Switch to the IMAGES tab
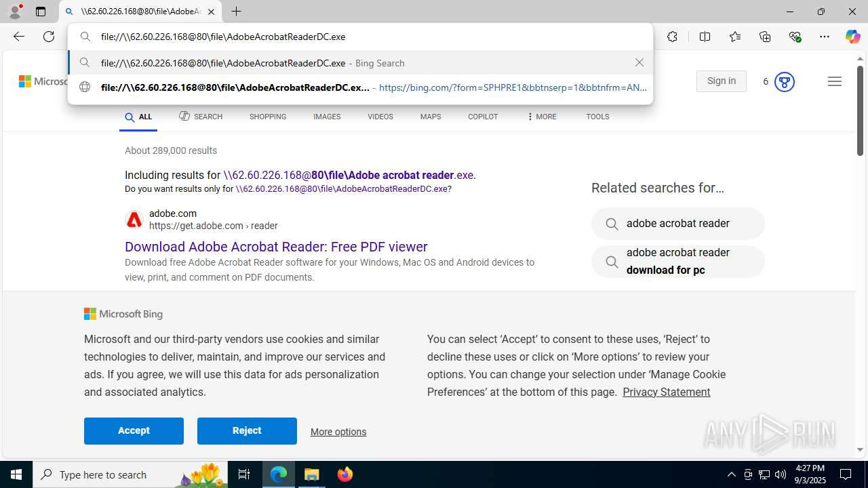868x488 pixels. [327, 117]
